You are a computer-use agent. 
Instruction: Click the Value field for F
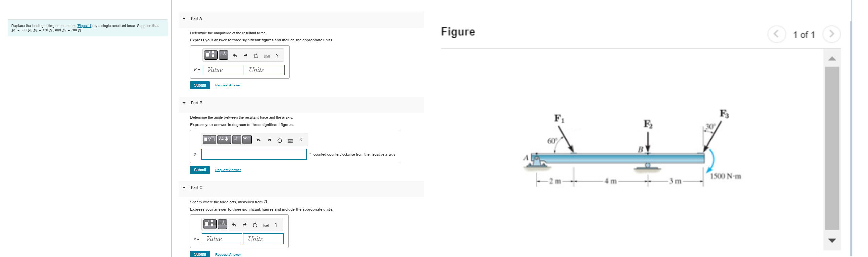pyautogui.click(x=223, y=70)
